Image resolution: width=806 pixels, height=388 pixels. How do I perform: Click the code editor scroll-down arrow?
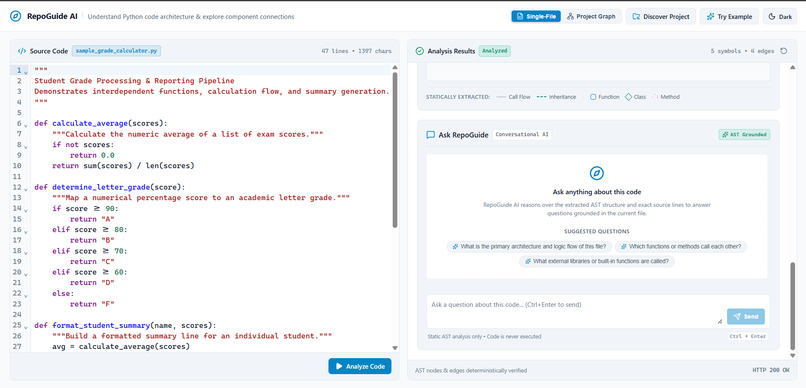pyautogui.click(x=395, y=348)
